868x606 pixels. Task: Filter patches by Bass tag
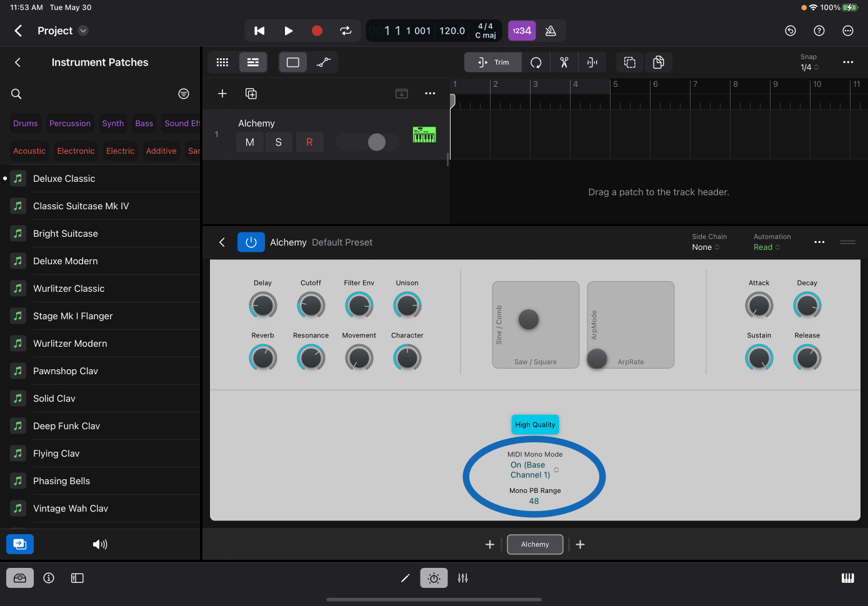pyautogui.click(x=144, y=124)
